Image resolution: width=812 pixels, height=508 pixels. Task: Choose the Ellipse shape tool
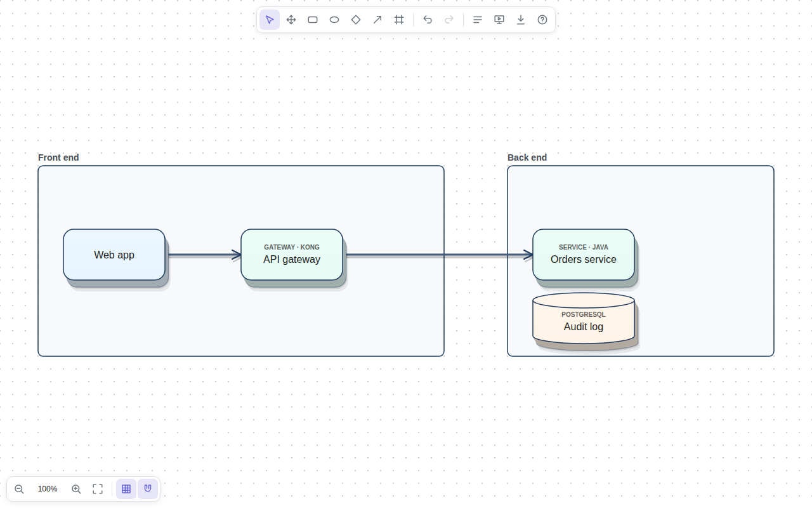click(334, 20)
